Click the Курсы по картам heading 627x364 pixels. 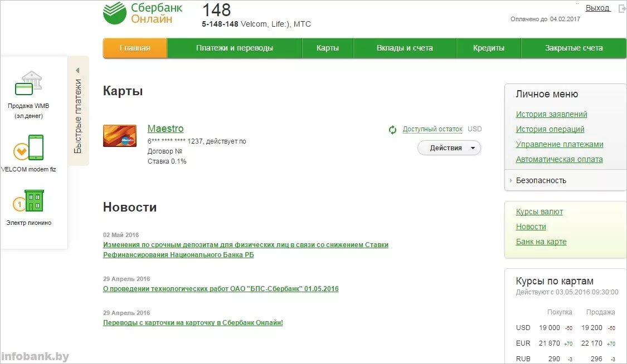pyautogui.click(x=554, y=281)
